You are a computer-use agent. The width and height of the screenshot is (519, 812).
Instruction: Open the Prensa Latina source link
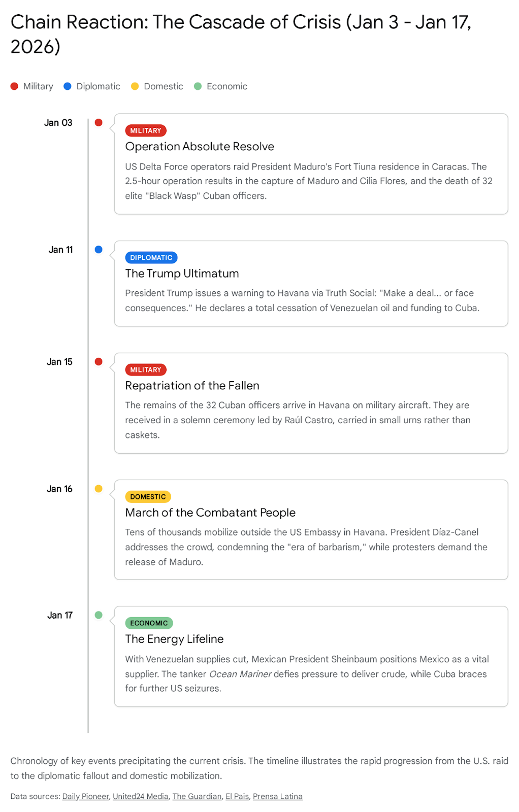click(277, 796)
